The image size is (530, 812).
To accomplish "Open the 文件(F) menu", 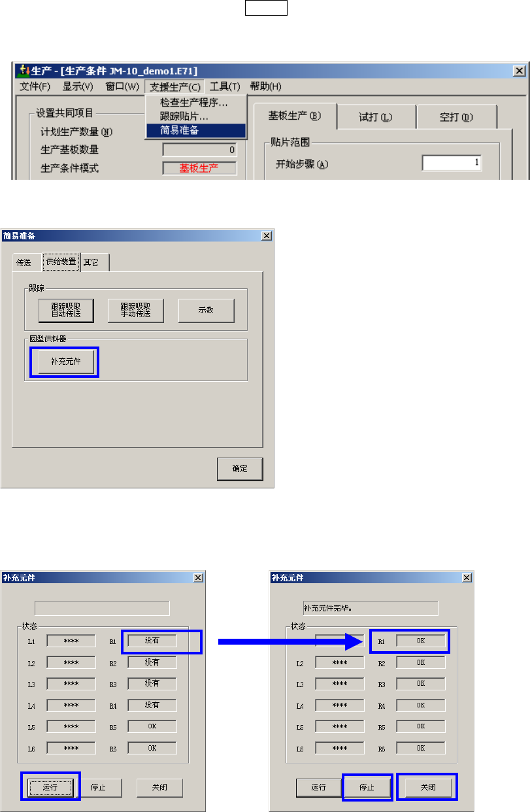I will pyautogui.click(x=35, y=87).
